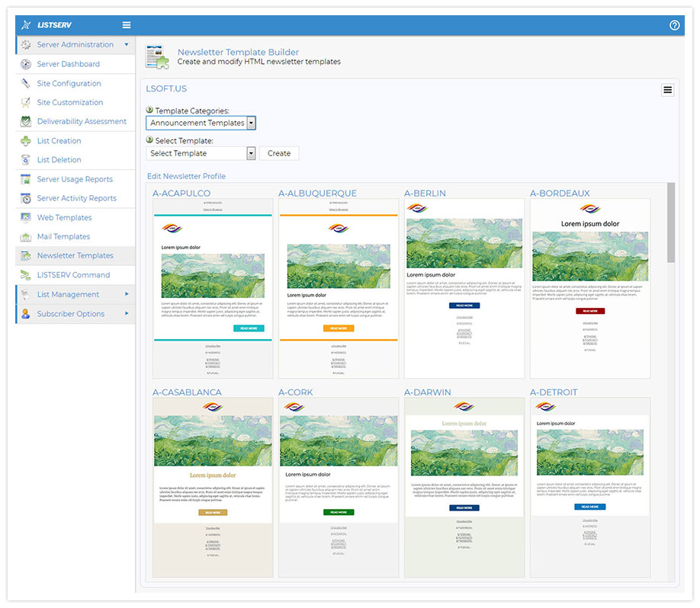Toggle the sidebar hamburger menu
Viewport: 700px width, 608px height.
[x=127, y=25]
